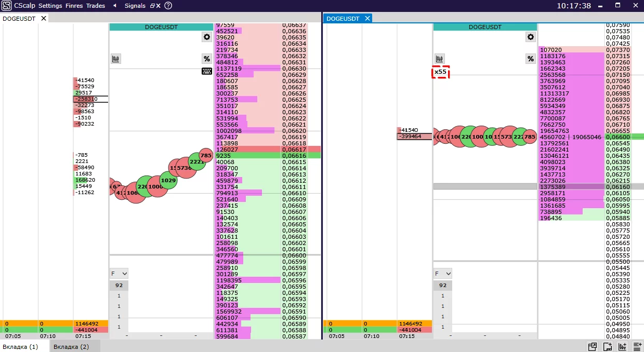Click the keyboard icon in left order book

click(x=207, y=71)
